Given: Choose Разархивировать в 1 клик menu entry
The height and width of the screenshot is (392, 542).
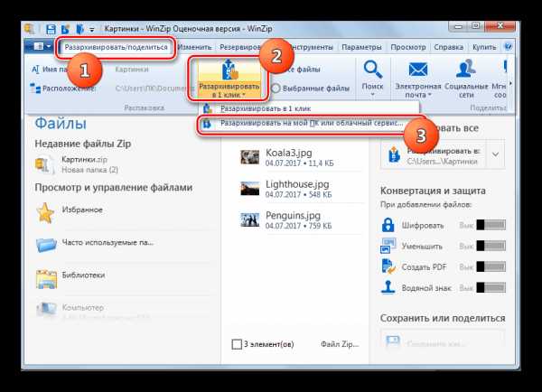Looking at the screenshot, I should pyautogui.click(x=309, y=108).
